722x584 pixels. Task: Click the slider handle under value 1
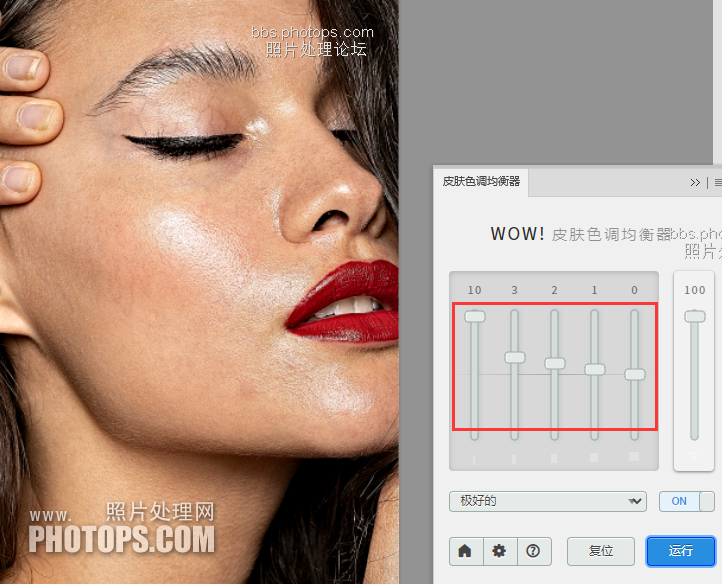point(595,369)
